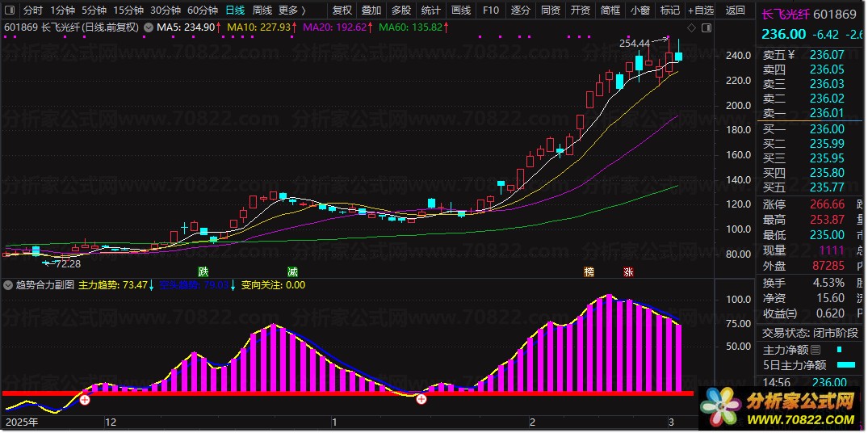Switch to 简框 layout
868x433 pixels.
[x=610, y=10]
